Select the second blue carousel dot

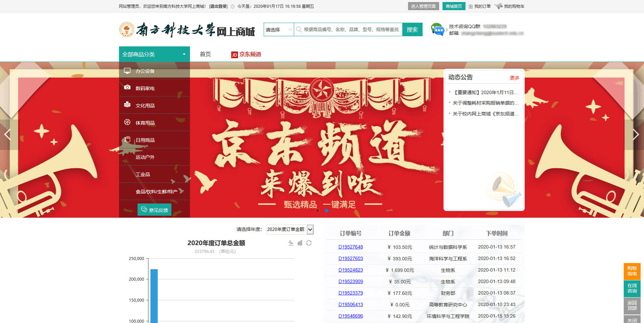(x=327, y=211)
